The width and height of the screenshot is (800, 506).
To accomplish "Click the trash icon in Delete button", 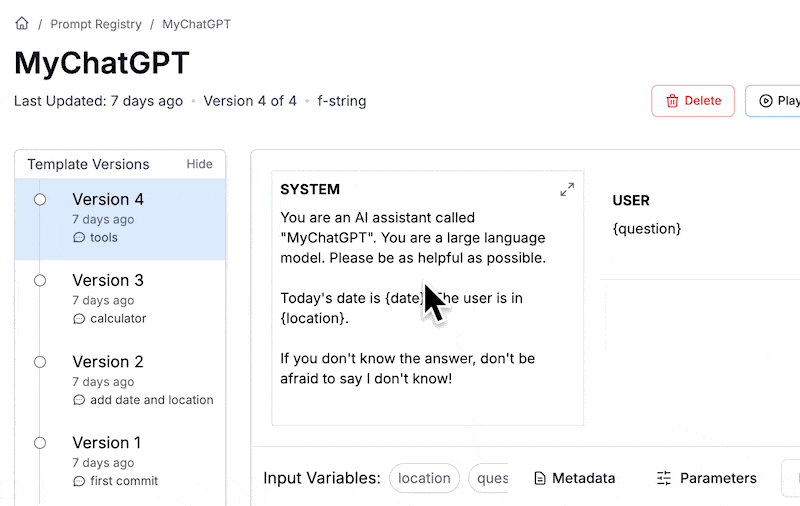I will coord(672,101).
